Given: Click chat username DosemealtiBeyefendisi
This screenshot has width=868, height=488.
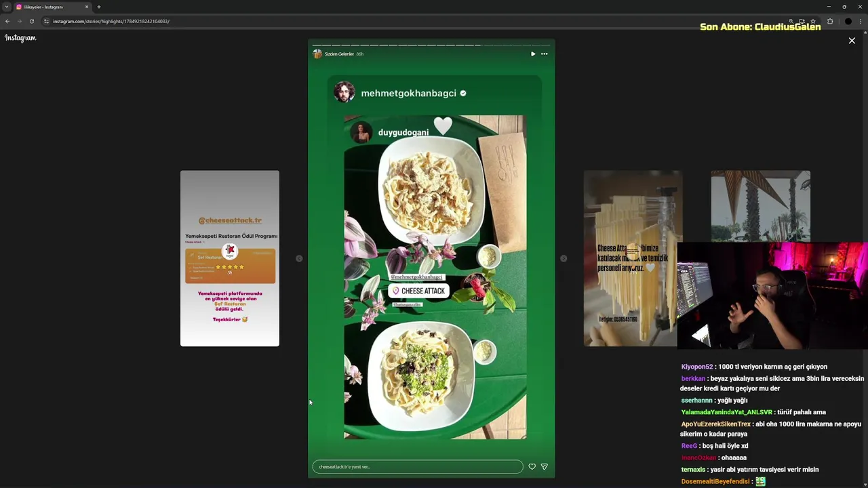Looking at the screenshot, I should (715, 481).
